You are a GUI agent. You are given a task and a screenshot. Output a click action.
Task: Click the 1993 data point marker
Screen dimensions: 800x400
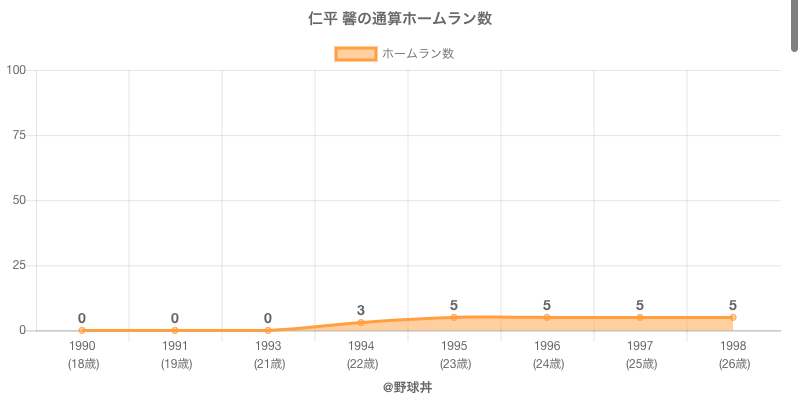point(268,330)
